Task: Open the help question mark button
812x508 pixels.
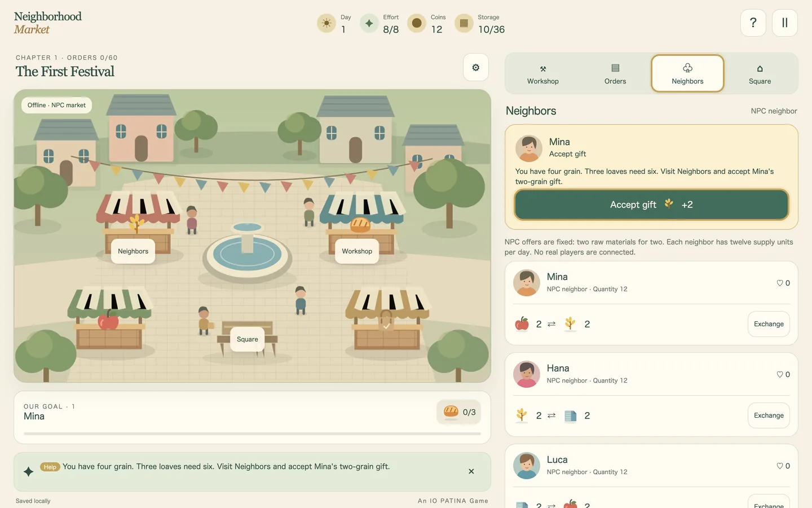Action: coord(753,23)
